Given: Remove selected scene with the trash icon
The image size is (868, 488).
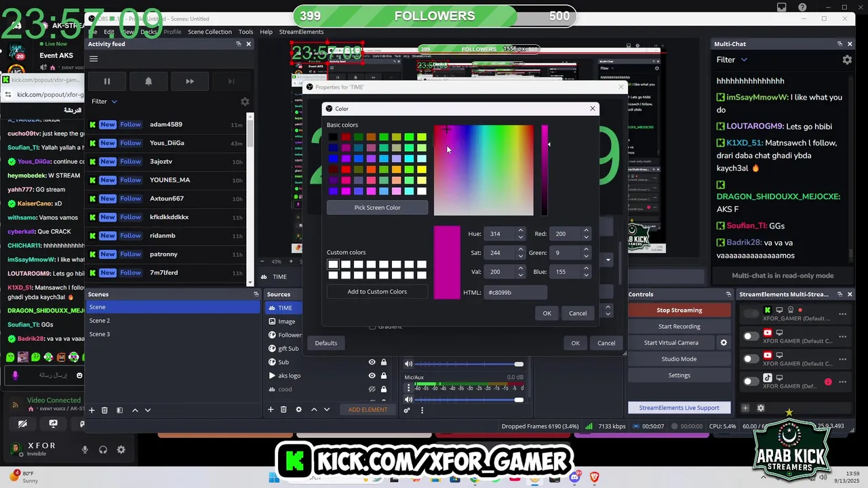Looking at the screenshot, I should 104,410.
